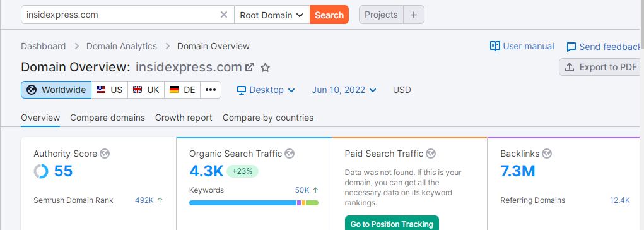Click green segment of keywords bar
The height and width of the screenshot is (230, 644).
[x=312, y=203]
